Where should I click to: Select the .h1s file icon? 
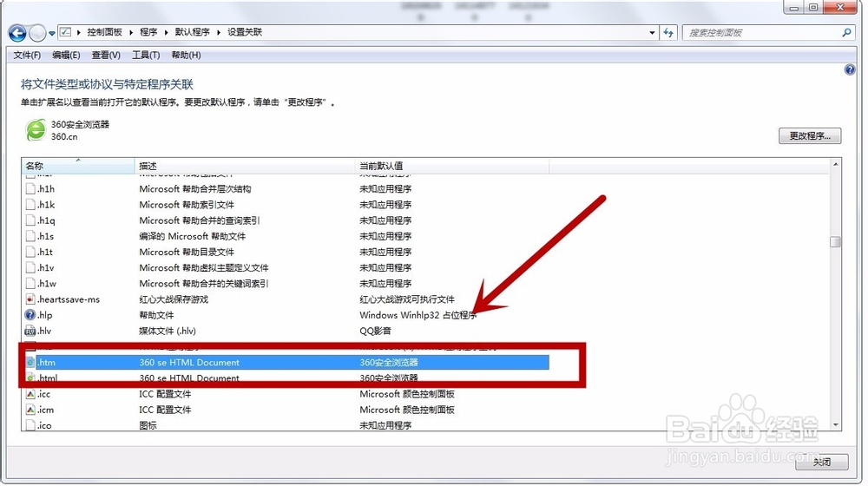click(x=30, y=236)
